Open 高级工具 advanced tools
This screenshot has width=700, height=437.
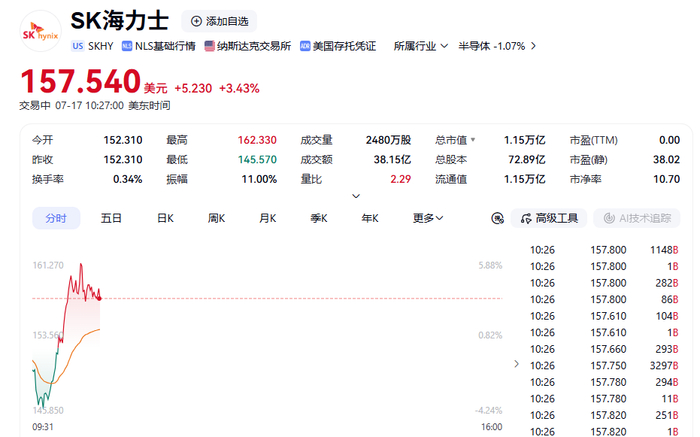pyautogui.click(x=549, y=218)
